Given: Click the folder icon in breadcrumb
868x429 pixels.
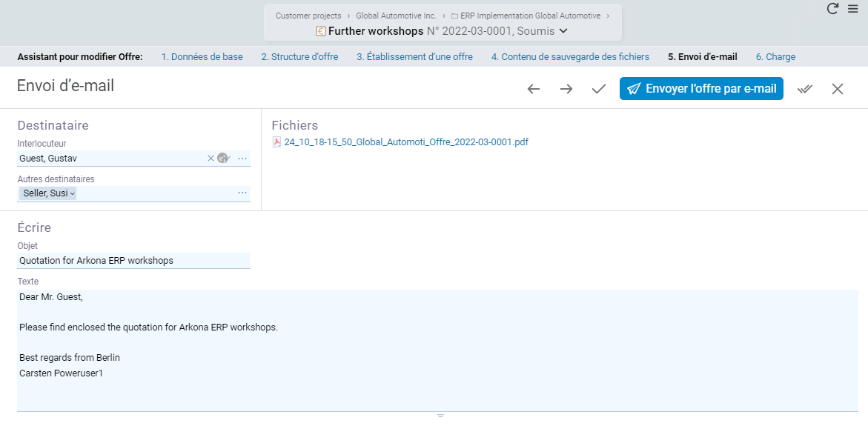Looking at the screenshot, I should pos(454,16).
